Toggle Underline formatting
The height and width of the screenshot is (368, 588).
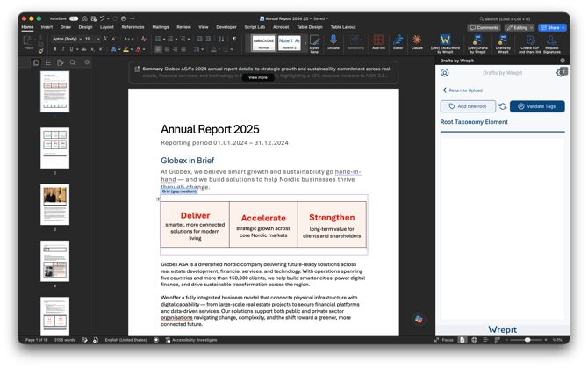71,49
